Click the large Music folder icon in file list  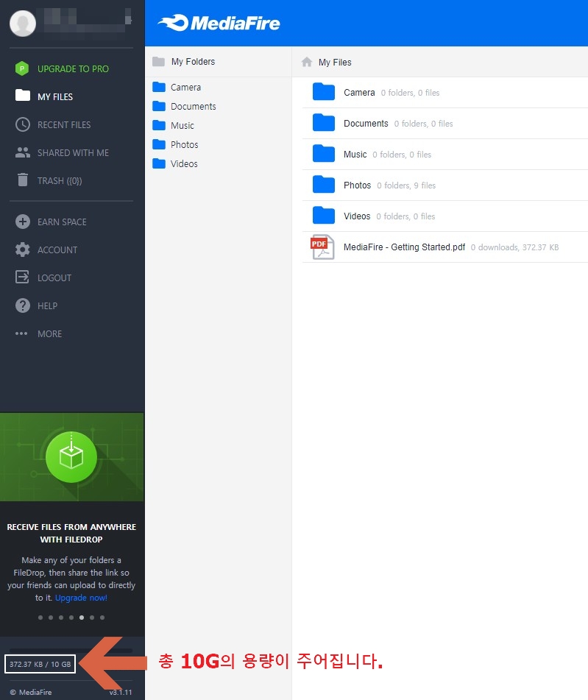tap(324, 154)
